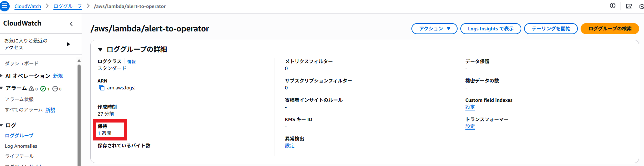Open the hamburger navigation menu icon
Screen dimensions: 644x166
[5, 6]
